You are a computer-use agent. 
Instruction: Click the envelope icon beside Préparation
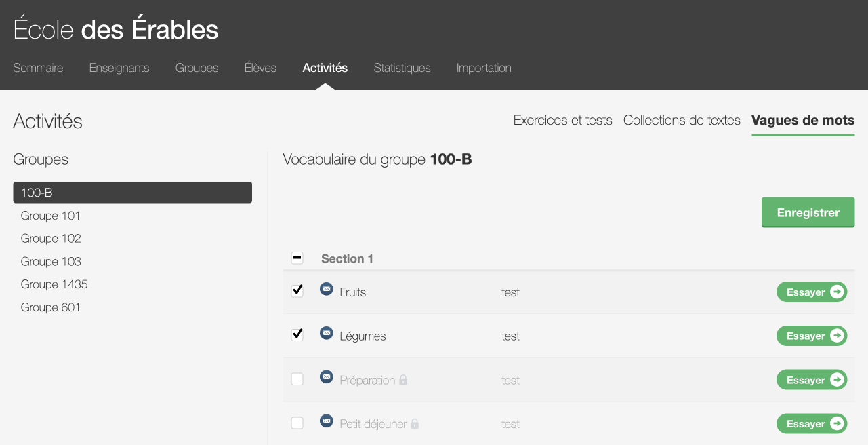point(326,377)
